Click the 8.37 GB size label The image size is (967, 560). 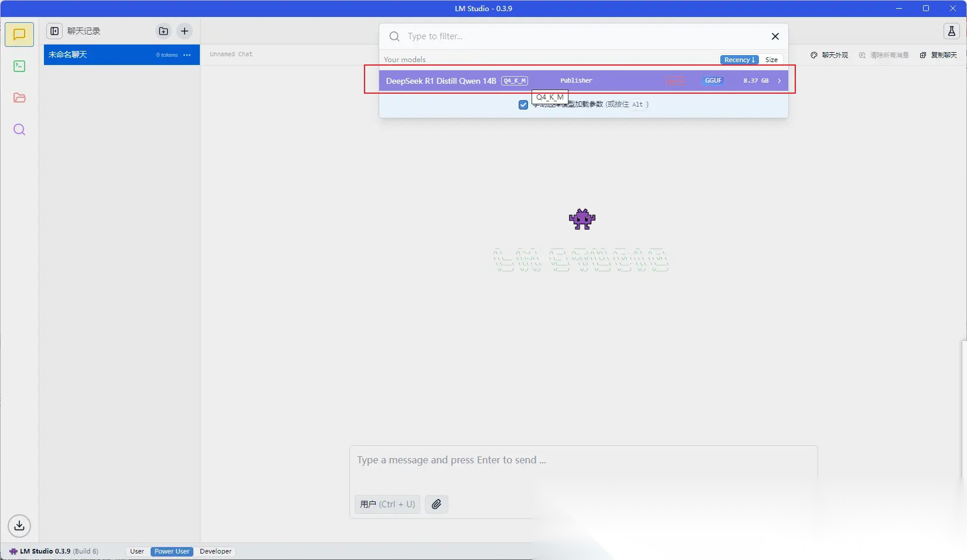(x=756, y=81)
